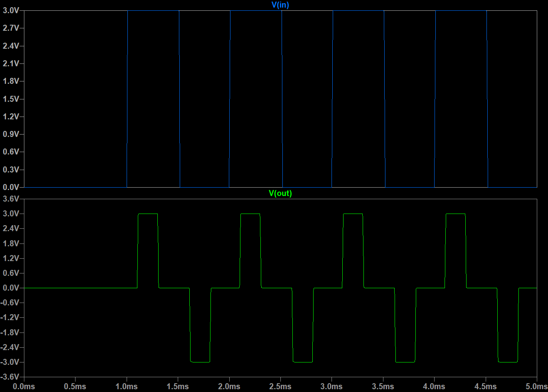
Task: Click the 0.5ms time axis label
Action: tap(75, 386)
